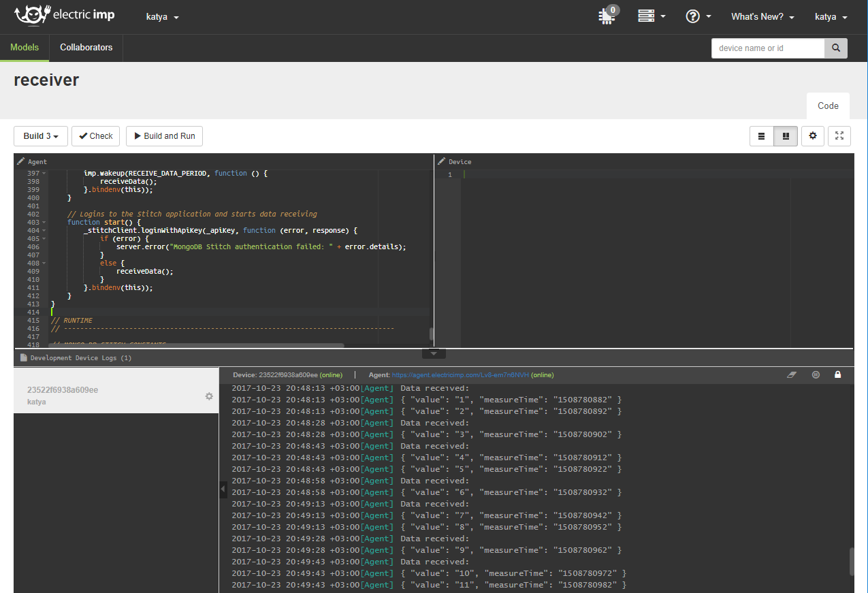Expand the What's New? menu
This screenshot has width=868, height=593.
tap(762, 16)
